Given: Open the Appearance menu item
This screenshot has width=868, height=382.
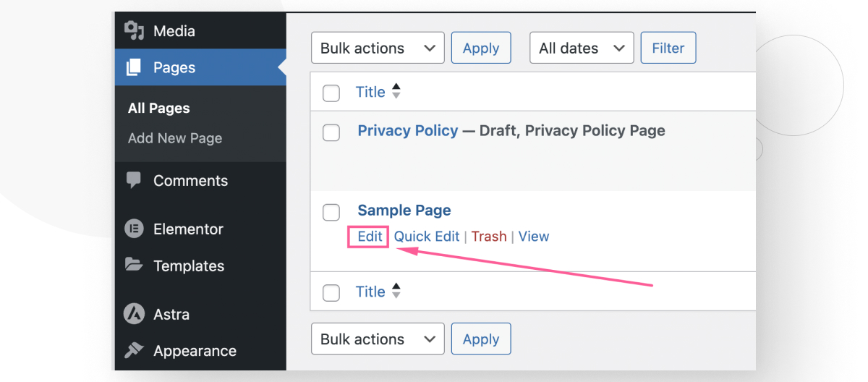Looking at the screenshot, I should 200,351.
